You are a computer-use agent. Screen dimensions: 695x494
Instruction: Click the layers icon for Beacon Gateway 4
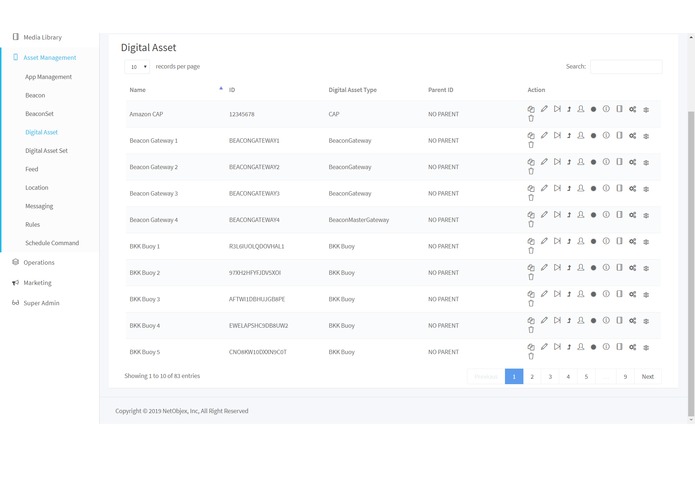pos(646,215)
